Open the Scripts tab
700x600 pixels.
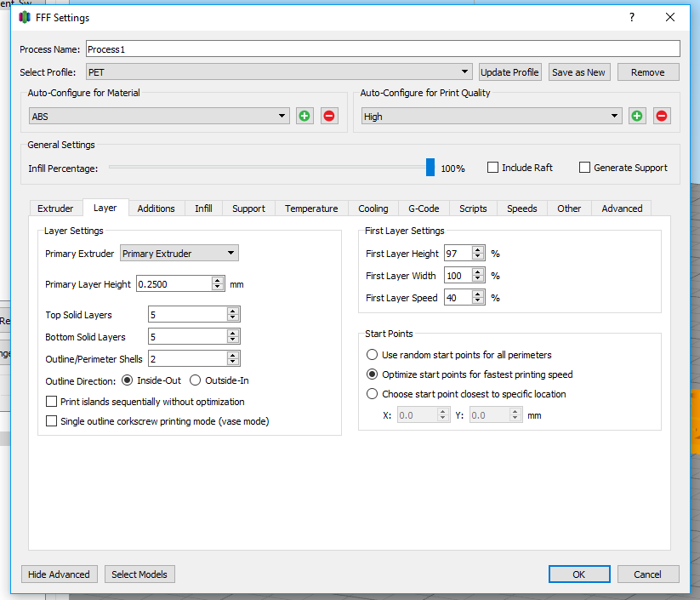[473, 209]
